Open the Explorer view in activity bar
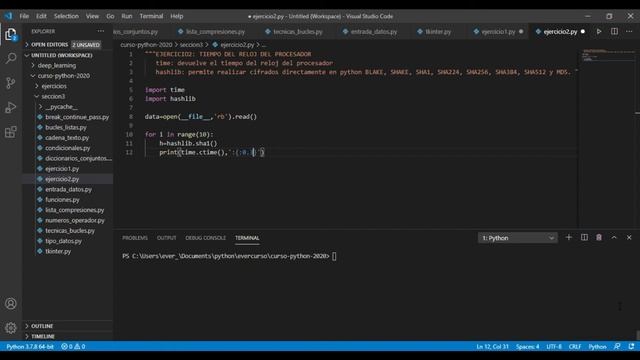Viewport: 640px width, 360px height. pyautogui.click(x=11, y=34)
